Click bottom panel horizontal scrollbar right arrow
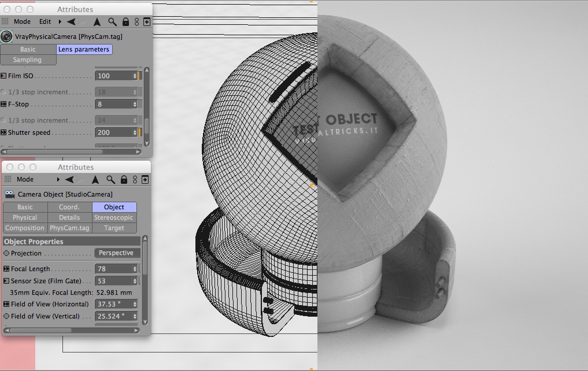Screen dimensions: 588x371 click(136, 330)
